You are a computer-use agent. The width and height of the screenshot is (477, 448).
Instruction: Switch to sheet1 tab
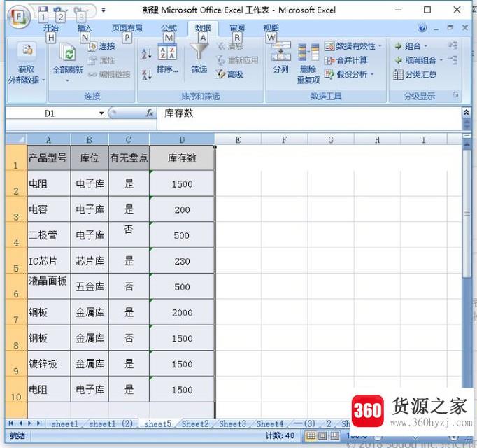click(x=65, y=423)
